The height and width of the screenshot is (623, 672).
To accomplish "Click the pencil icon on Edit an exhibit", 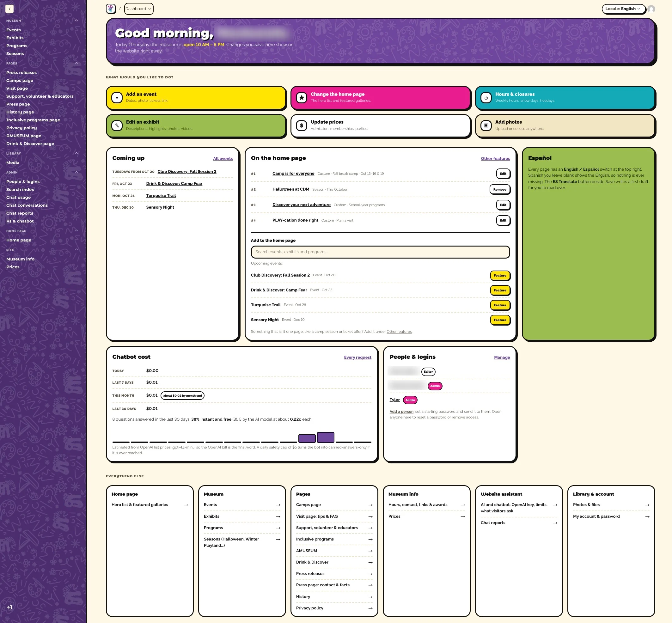I will pos(117,125).
